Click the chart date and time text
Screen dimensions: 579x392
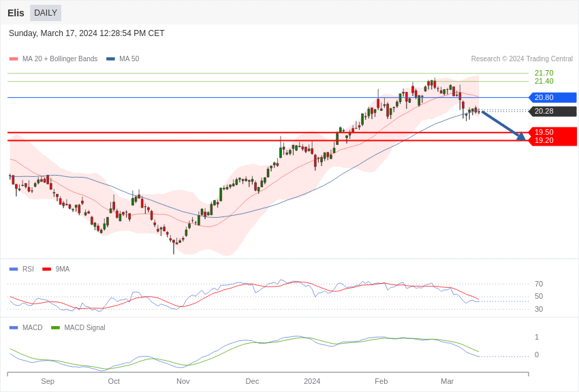pos(87,33)
